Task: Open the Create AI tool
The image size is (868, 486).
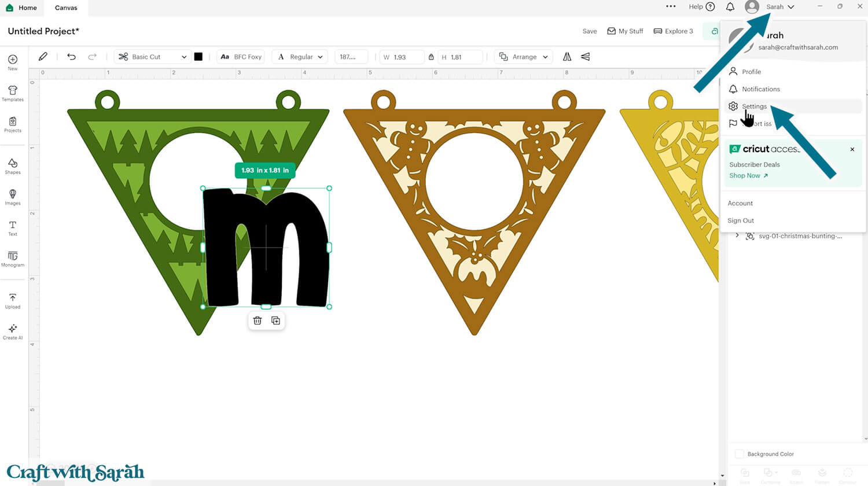Action: 12,330
